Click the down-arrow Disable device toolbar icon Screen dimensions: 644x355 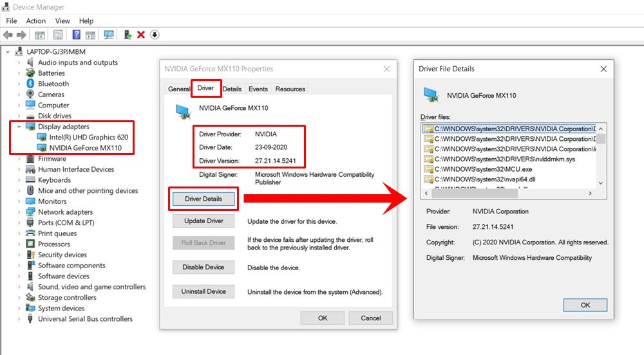(155, 35)
